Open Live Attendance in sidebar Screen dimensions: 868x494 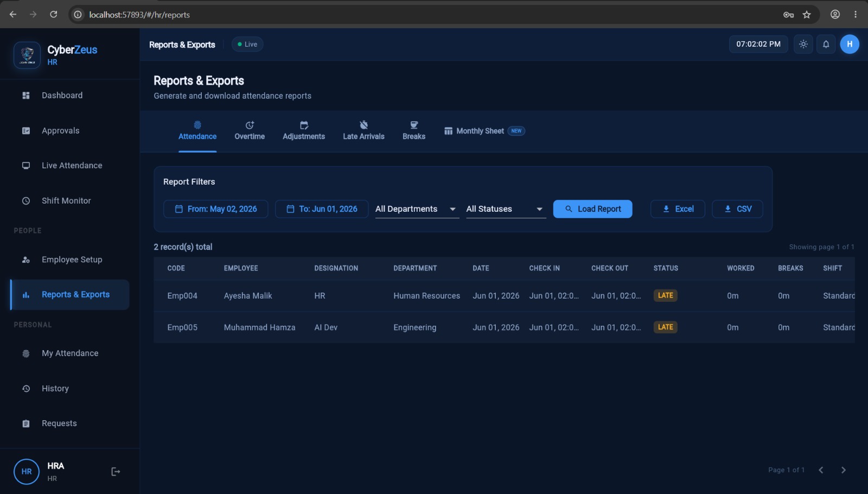(69, 166)
